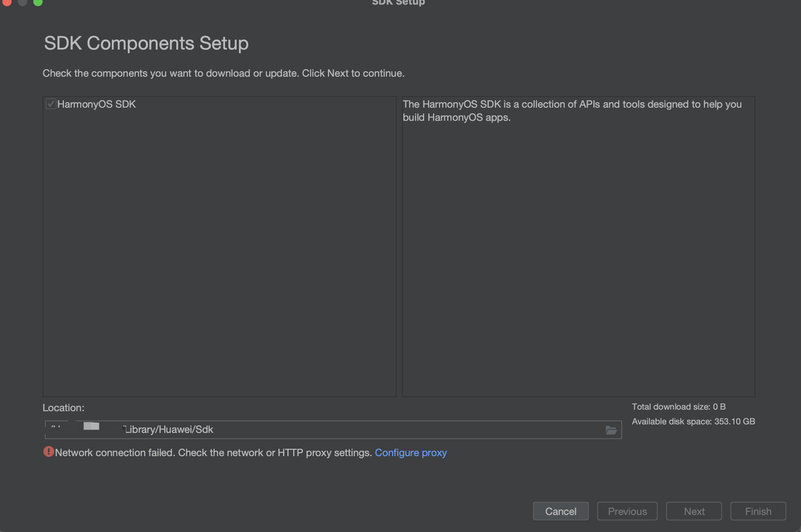
Task: Click the red network error warning icon
Action: click(48, 451)
